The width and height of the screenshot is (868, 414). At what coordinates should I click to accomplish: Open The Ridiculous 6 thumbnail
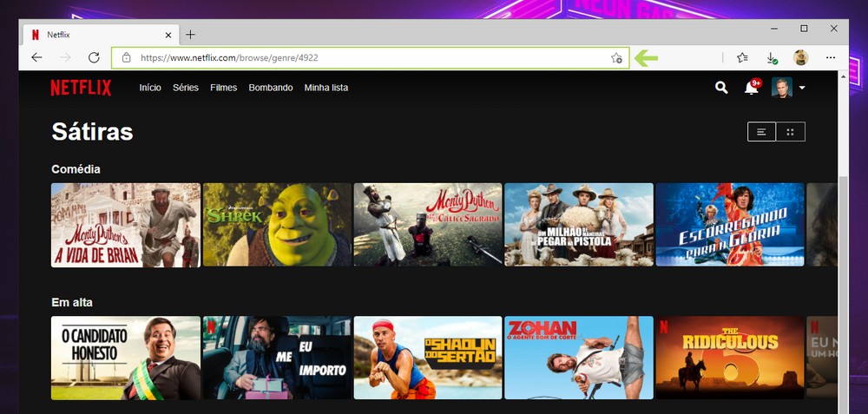pos(730,358)
